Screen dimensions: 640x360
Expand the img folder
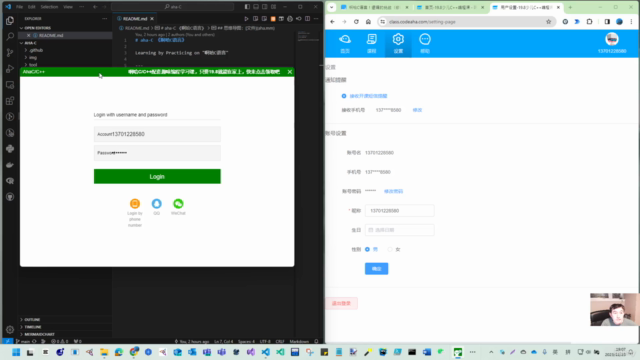[33, 58]
